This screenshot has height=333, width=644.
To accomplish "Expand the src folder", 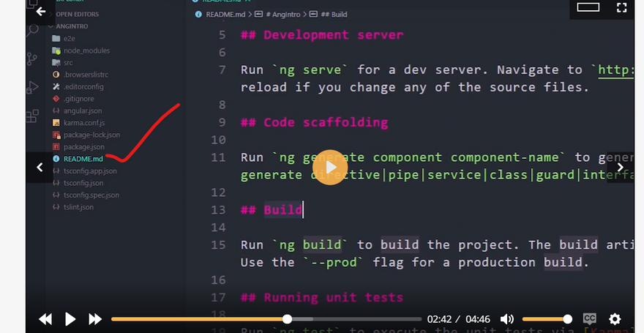I will pos(68,63).
